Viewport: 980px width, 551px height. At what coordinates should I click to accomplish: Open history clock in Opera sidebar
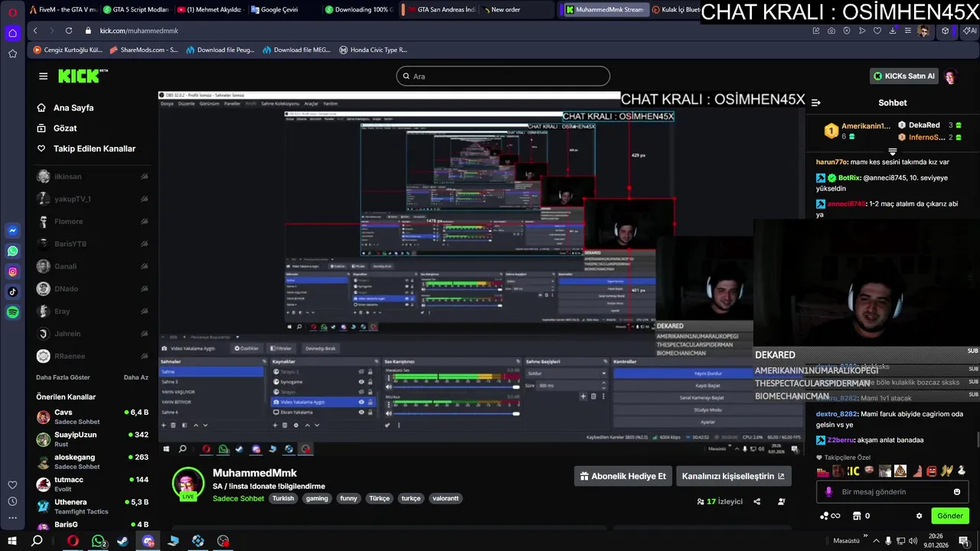point(12,501)
